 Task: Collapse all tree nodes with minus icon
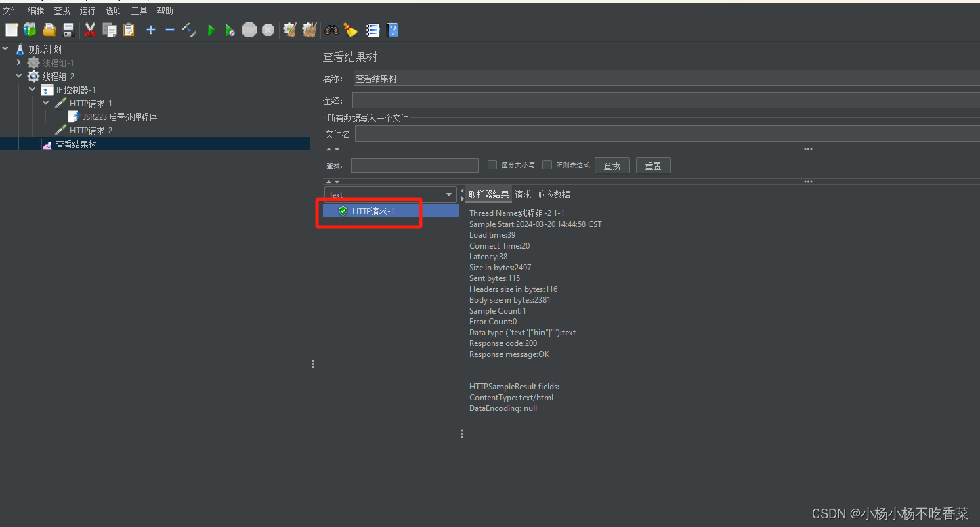[170, 30]
